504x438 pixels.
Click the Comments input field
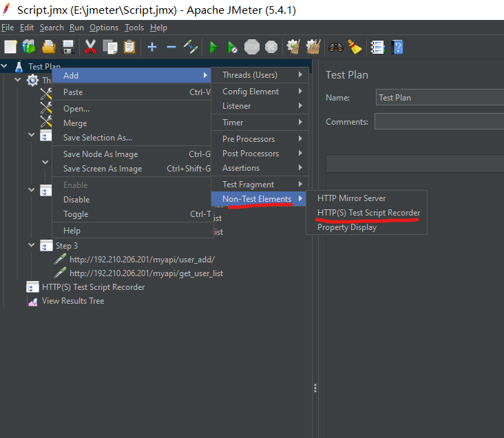point(439,121)
